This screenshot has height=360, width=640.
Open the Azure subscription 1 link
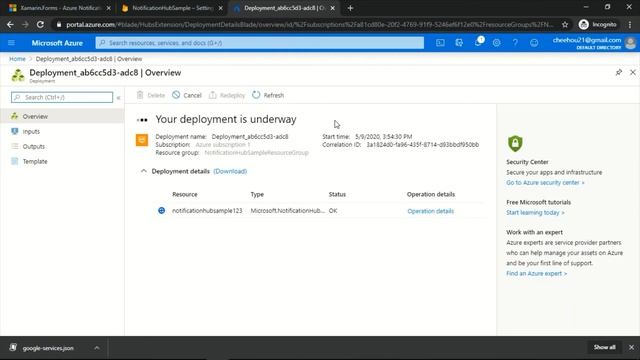coord(223,144)
